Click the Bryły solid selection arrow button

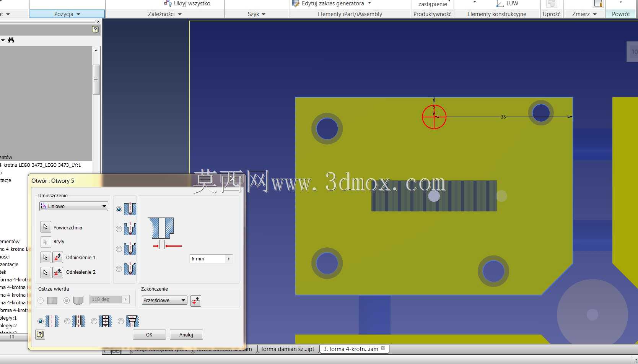(x=46, y=242)
